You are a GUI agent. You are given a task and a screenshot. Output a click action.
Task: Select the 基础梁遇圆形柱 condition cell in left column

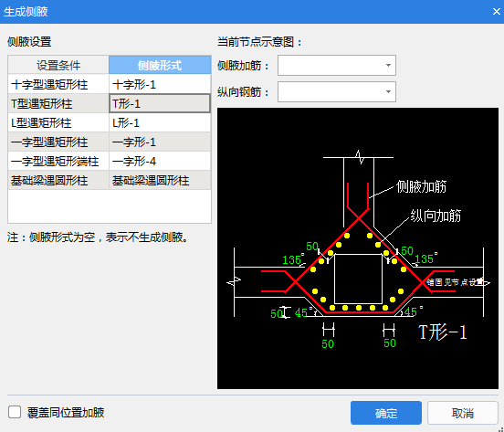coord(58,180)
